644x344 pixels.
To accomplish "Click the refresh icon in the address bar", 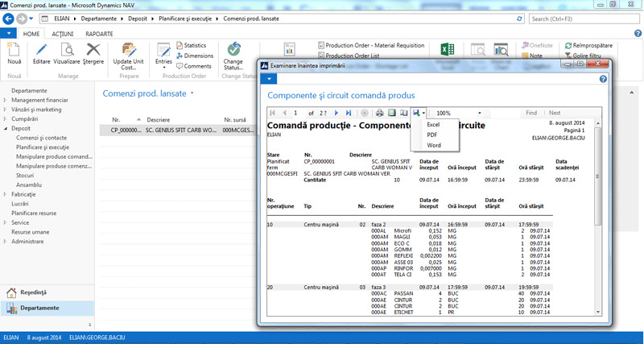I will (x=519, y=19).
